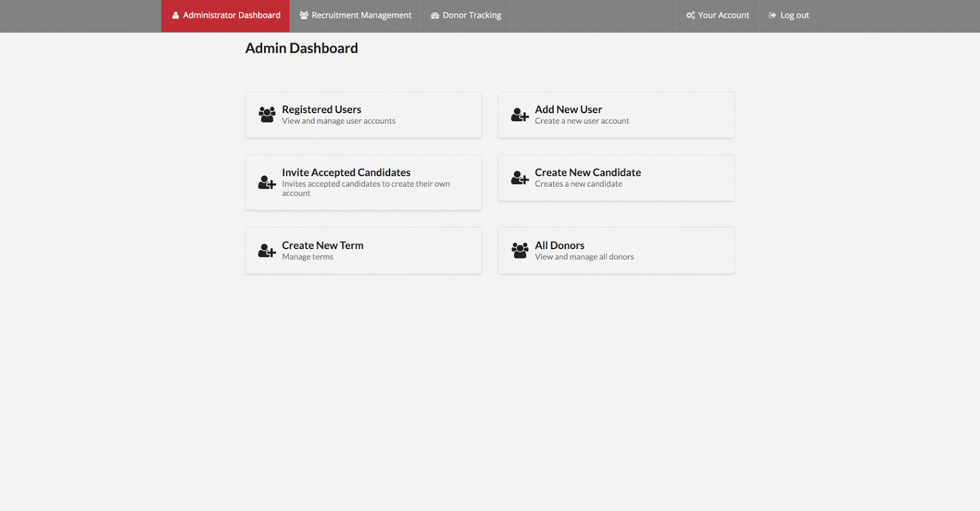Click the group icon beside Recruitment Management
Viewport: 980px width, 511px height.
coord(304,15)
